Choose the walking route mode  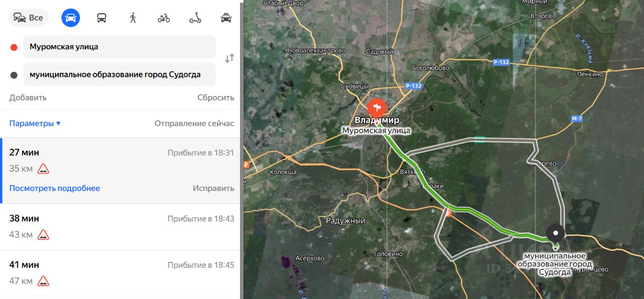tap(133, 18)
